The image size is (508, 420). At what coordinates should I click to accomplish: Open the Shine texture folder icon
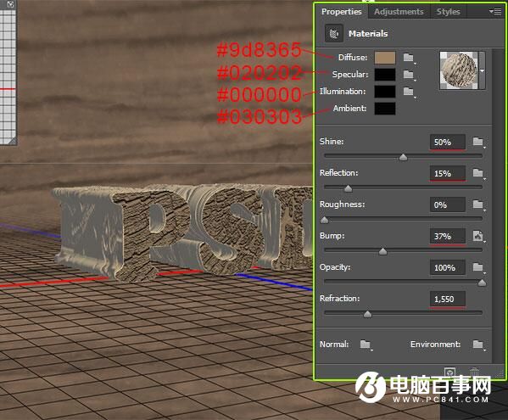(478, 142)
